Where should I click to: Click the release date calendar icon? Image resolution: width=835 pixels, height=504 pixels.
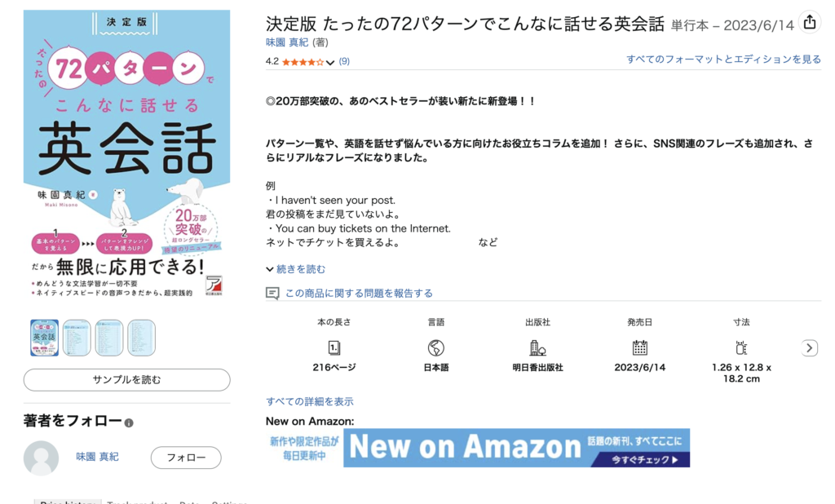coord(639,348)
